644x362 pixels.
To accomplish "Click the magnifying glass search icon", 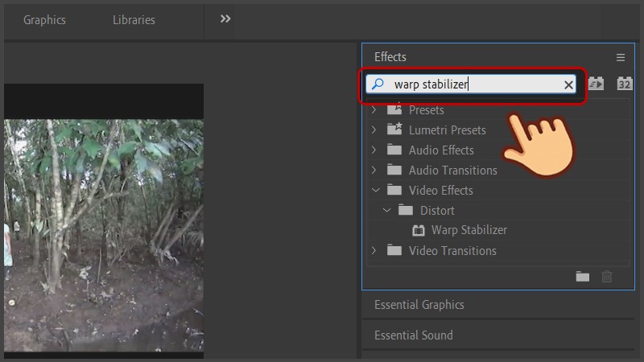I will 378,84.
